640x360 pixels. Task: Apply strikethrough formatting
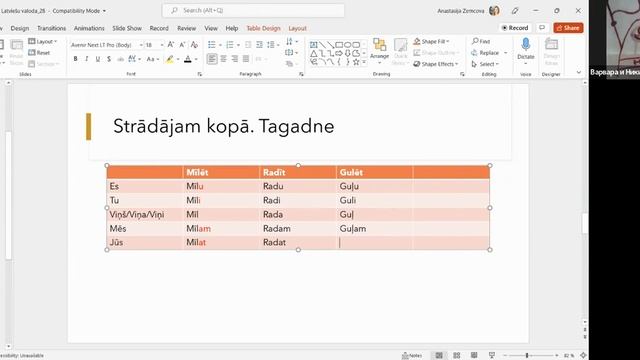tap(120, 59)
